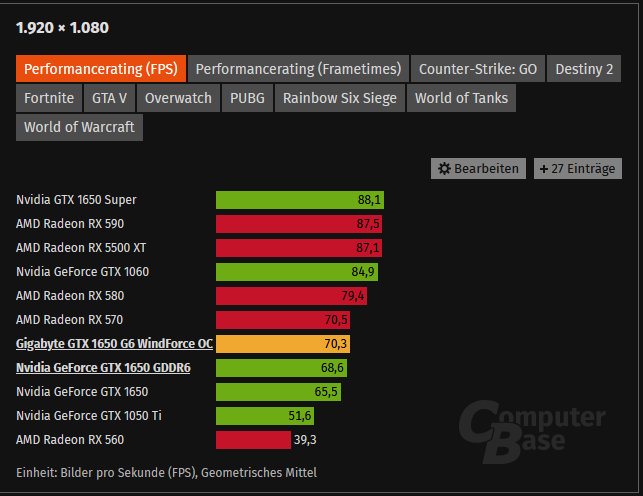643x496 pixels.
Task: Click the green 51,6 bar
Action: point(265,416)
